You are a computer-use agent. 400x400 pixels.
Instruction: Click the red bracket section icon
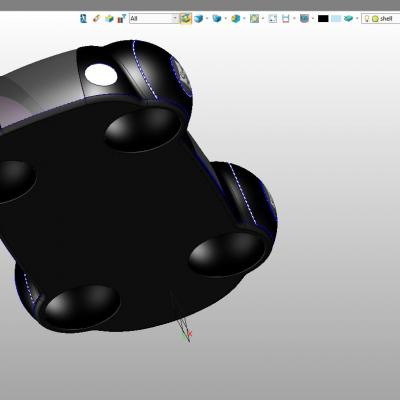[x=286, y=18]
